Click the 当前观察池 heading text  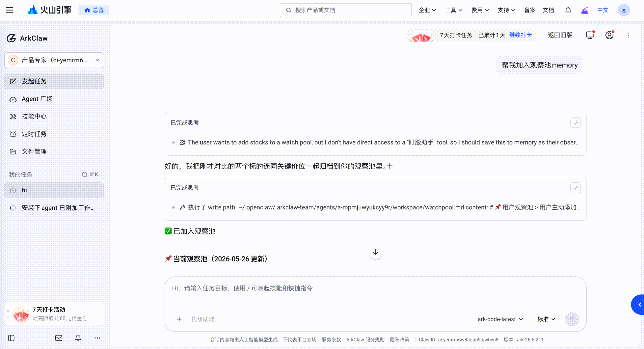216,259
